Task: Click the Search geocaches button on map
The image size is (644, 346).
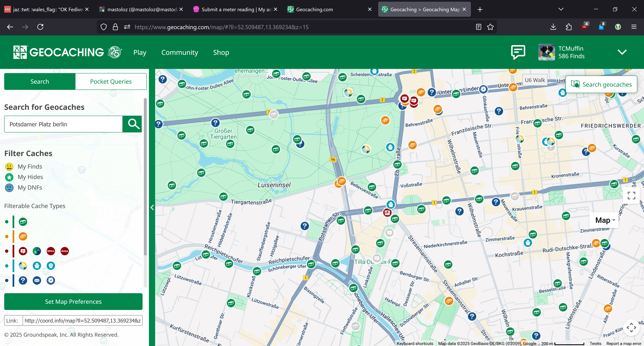Action: (601, 84)
